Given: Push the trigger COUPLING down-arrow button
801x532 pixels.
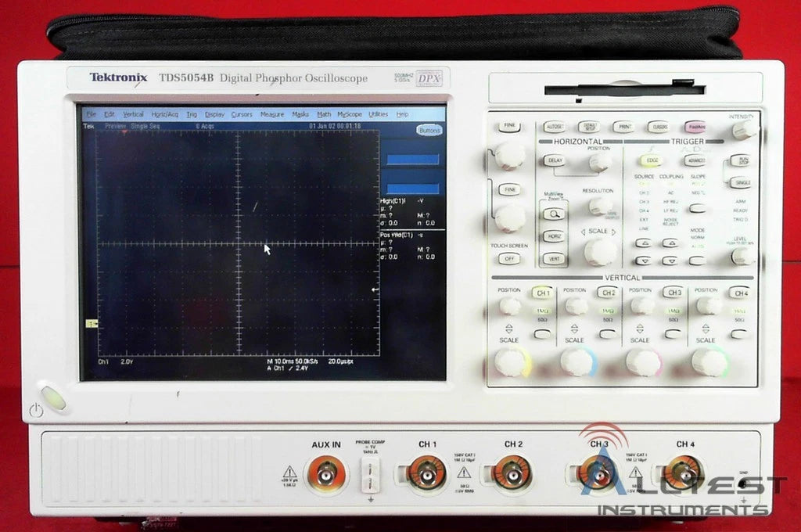Looking at the screenshot, I should [x=670, y=261].
